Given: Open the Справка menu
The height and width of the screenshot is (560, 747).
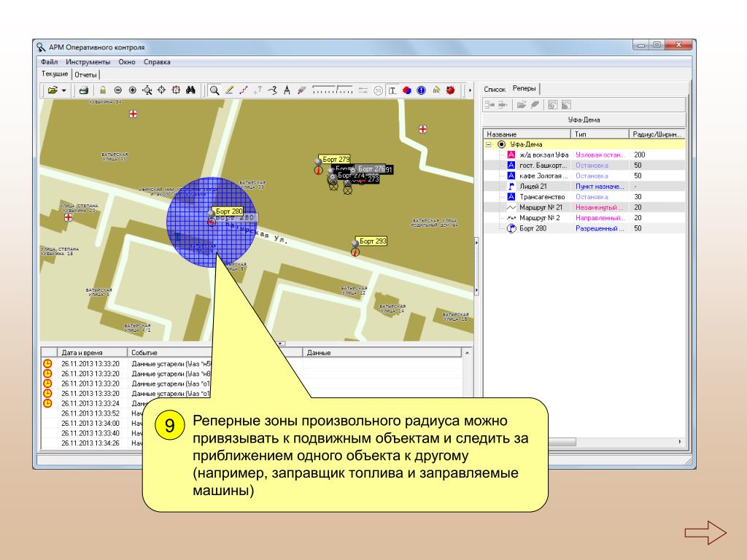Looking at the screenshot, I should (157, 62).
